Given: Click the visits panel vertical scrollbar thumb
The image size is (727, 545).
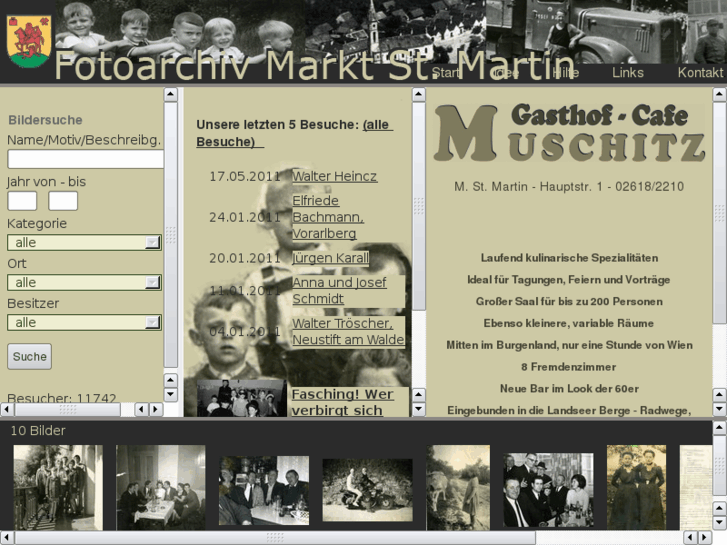Looking at the screenshot, I should click(419, 206).
